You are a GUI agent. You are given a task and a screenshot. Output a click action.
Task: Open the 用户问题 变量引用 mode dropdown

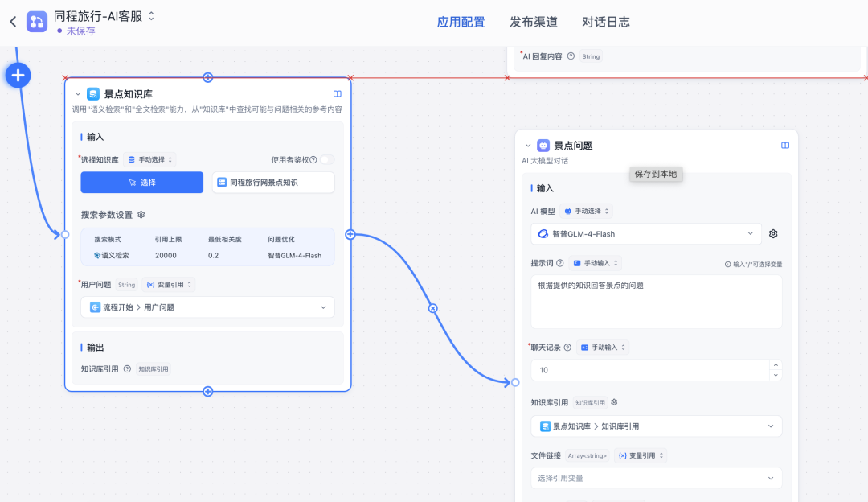pyautogui.click(x=169, y=284)
